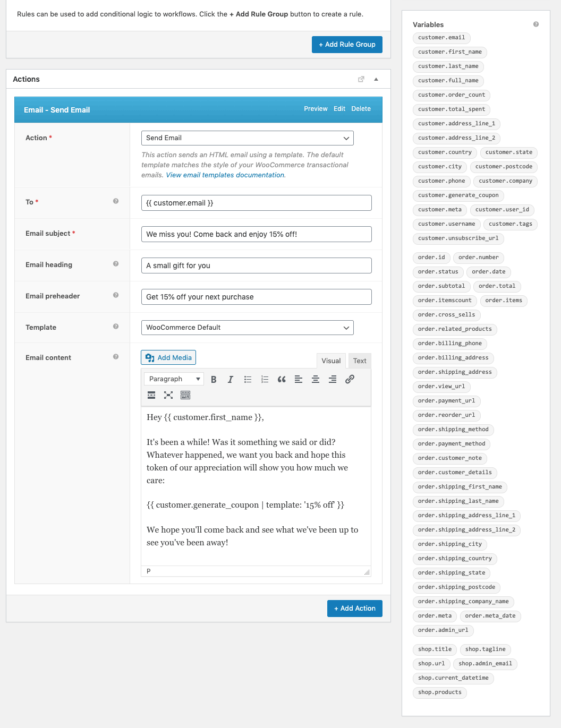
Task: Open the Action dropdown (Send Email)
Action: point(248,138)
